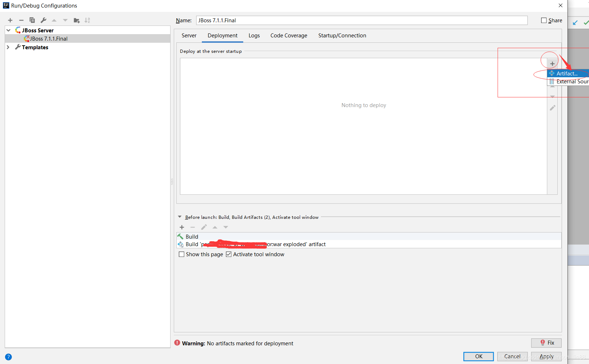Move before launch task down arrow
Viewport: 589px width, 364px height.
[x=226, y=227]
